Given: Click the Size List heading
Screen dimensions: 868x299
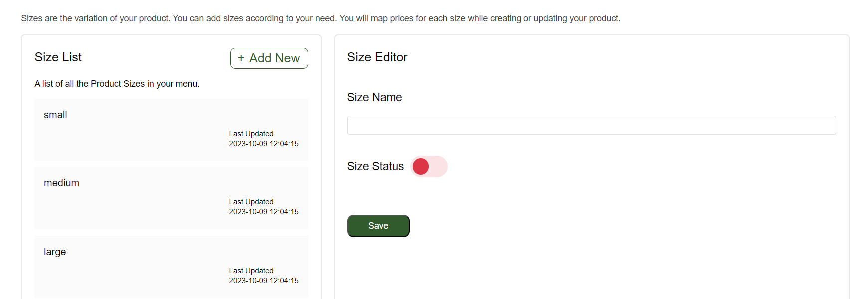Looking at the screenshot, I should pyautogui.click(x=58, y=57).
